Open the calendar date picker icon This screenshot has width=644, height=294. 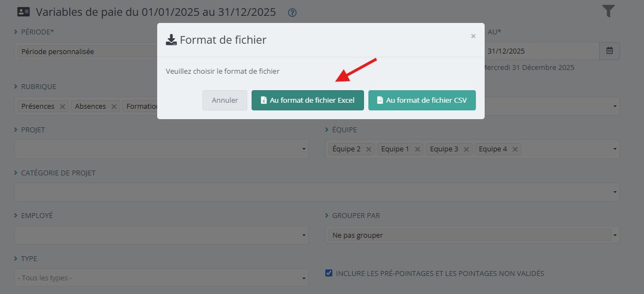click(610, 51)
